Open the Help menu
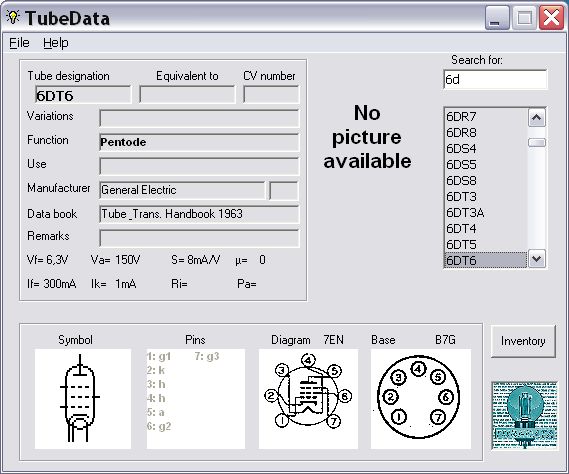The height and width of the screenshot is (474, 569). (56, 43)
